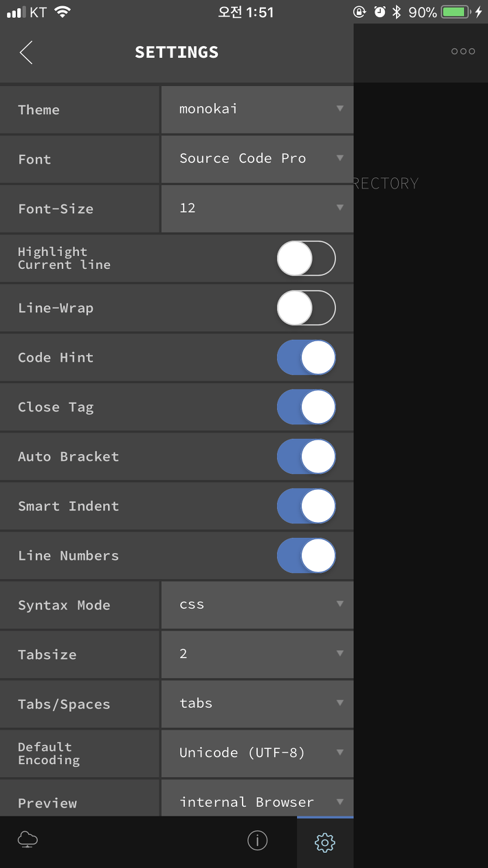
Task: Open the Theme dropdown showing monokai
Action: coord(258,109)
